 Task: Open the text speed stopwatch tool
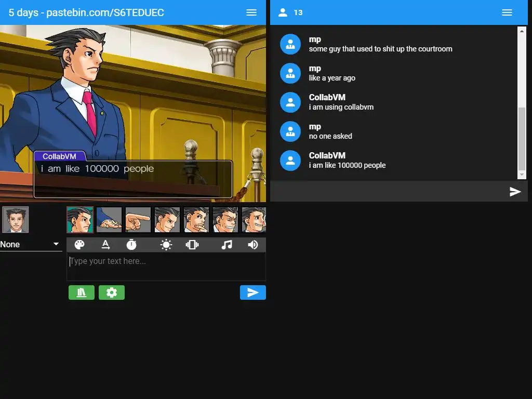[x=131, y=245]
